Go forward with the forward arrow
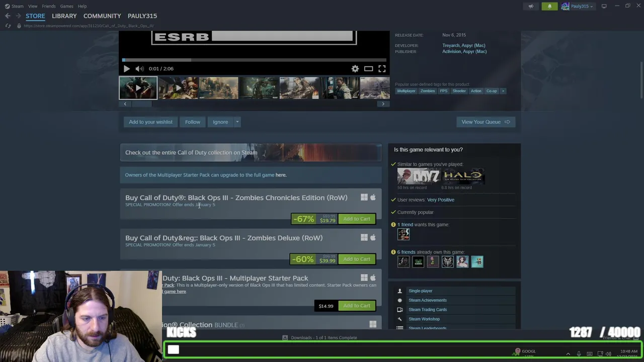 [x=18, y=16]
